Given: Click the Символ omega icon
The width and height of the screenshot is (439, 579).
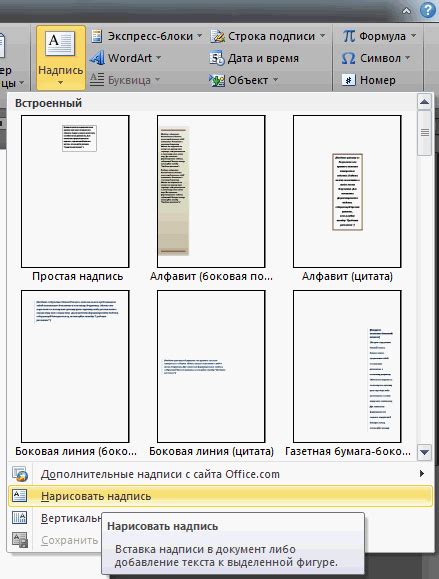Looking at the screenshot, I should click(348, 58).
